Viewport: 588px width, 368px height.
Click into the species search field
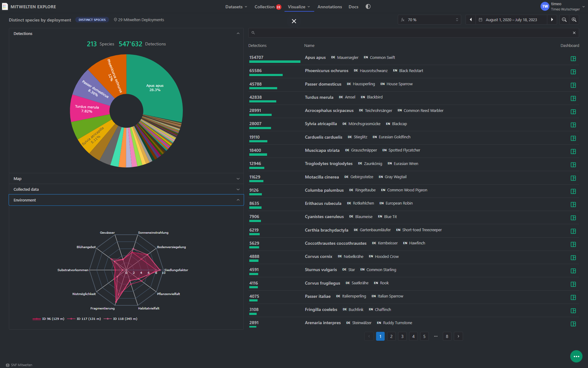pyautogui.click(x=413, y=33)
